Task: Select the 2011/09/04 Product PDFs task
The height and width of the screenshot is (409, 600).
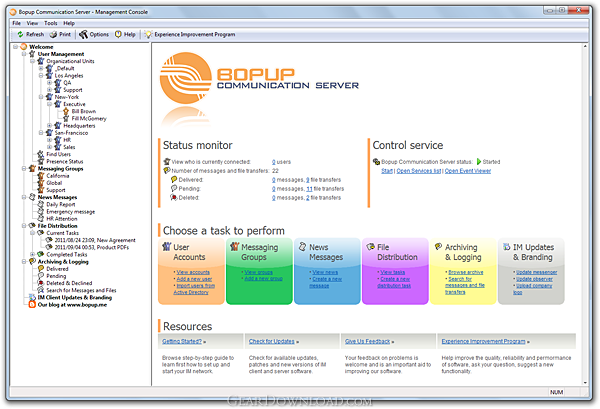Action: click(x=92, y=247)
